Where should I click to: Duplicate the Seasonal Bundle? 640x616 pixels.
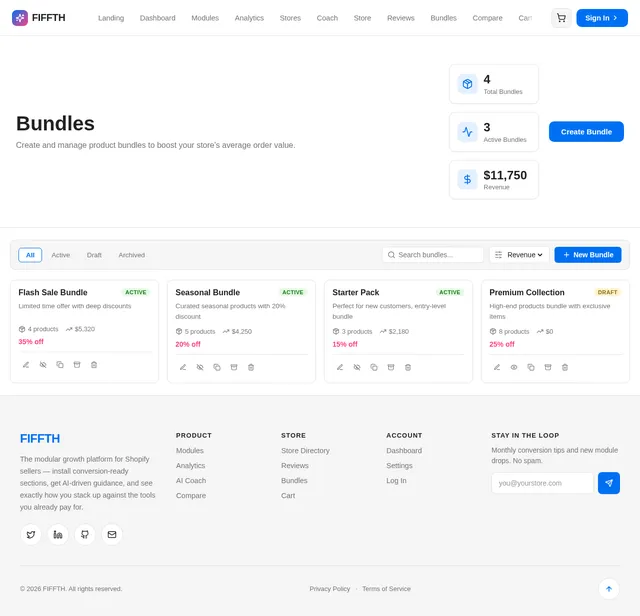pos(217,367)
